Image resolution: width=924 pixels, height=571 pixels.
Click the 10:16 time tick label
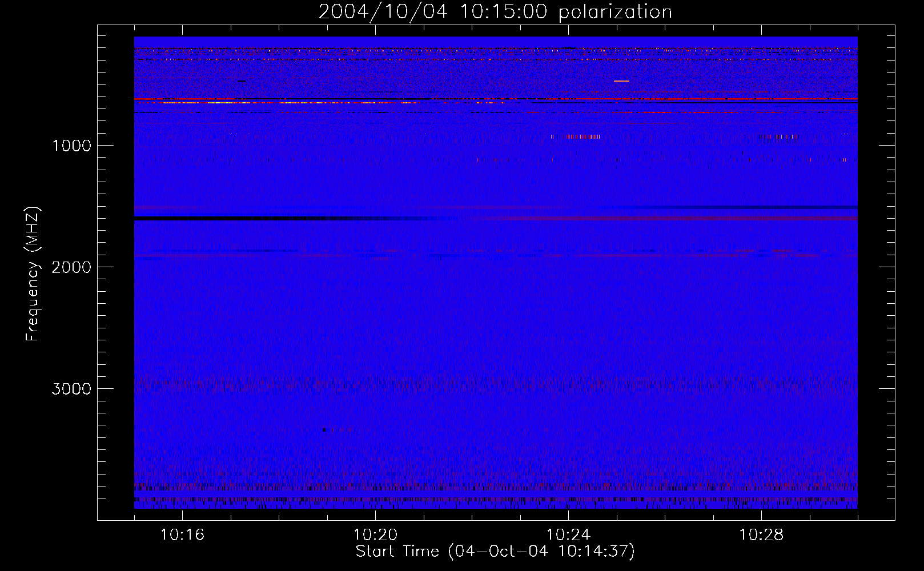coord(182,535)
